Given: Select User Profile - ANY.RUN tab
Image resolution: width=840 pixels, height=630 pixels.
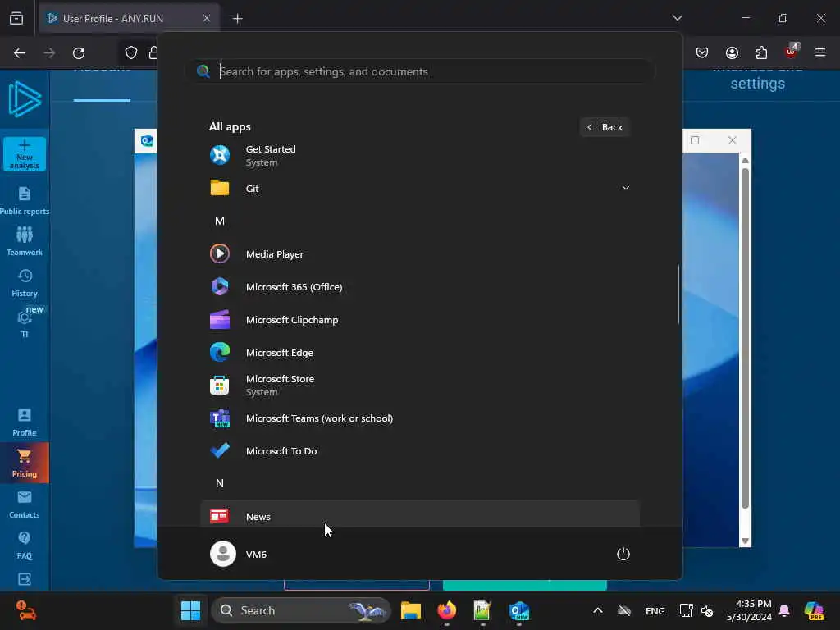Looking at the screenshot, I should [x=129, y=18].
